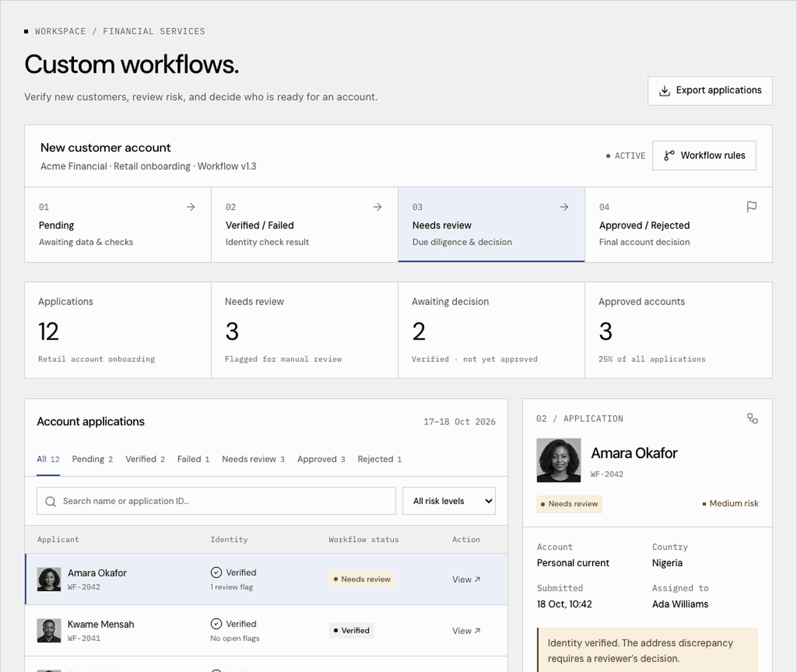Image resolution: width=797 pixels, height=672 pixels.
Task: Select the All 12 tab
Action: 48,459
